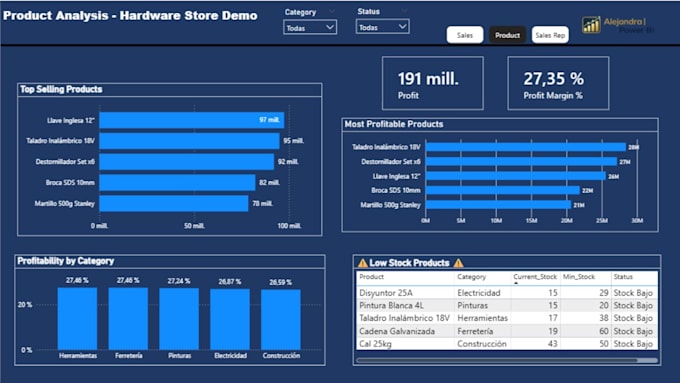Viewport: 680px width, 383px height.
Task: Click the Low Stock table horizontal scrollbar
Action: pyautogui.click(x=497, y=360)
